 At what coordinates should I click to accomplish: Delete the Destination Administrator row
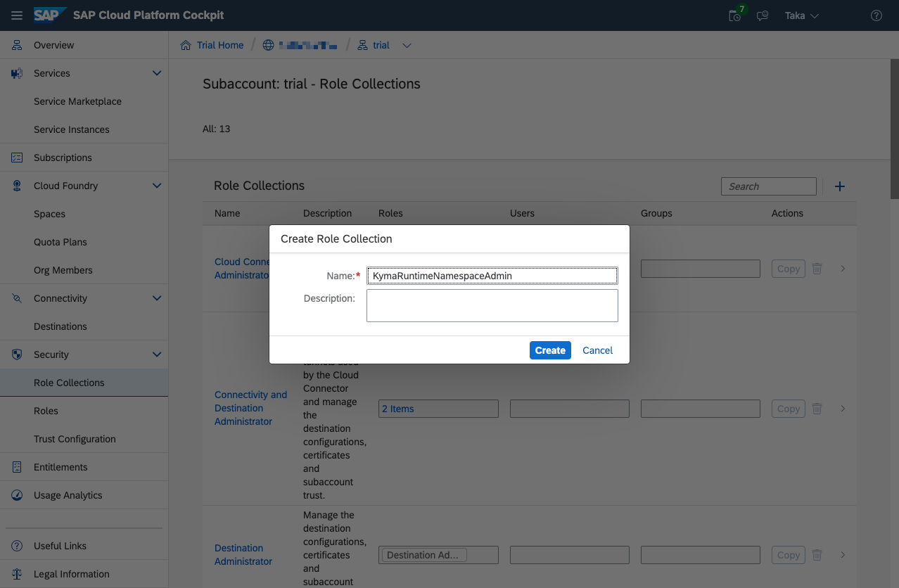[x=817, y=554]
